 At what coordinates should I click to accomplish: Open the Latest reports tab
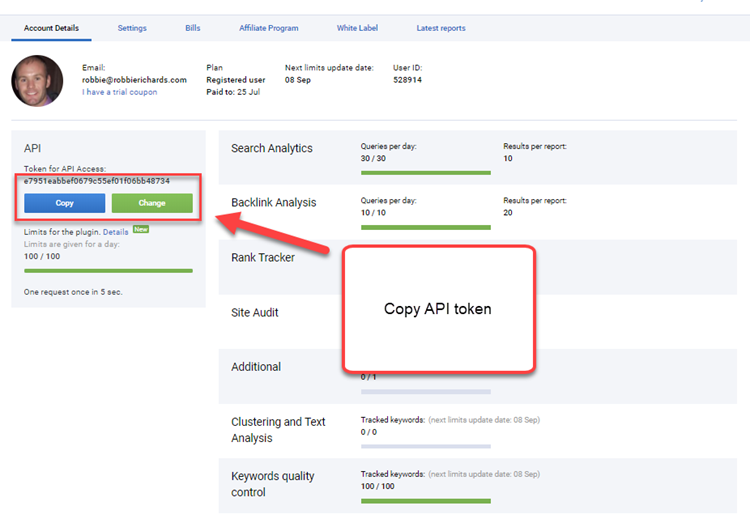[x=441, y=28]
